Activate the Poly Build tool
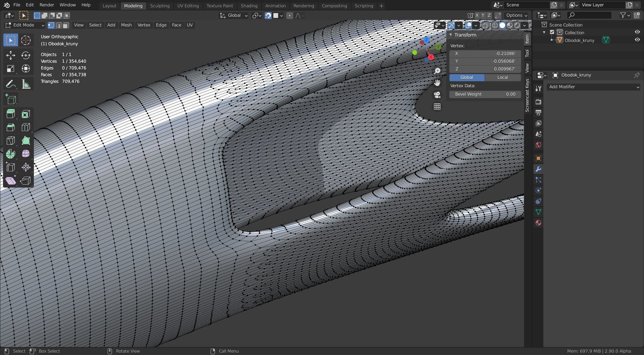This screenshot has height=355, width=644. (26, 141)
